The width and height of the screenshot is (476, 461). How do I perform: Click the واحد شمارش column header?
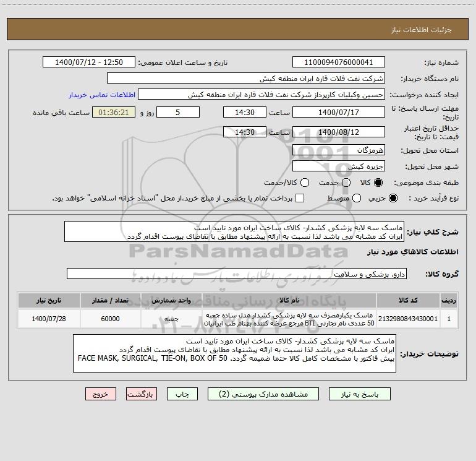171,300
